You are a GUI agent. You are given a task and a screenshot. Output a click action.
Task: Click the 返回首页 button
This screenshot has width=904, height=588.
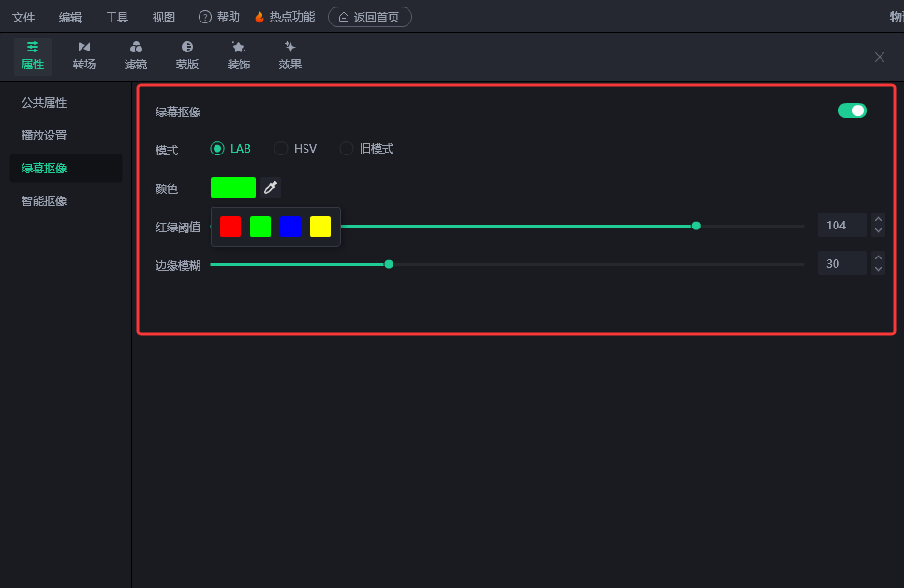[369, 17]
